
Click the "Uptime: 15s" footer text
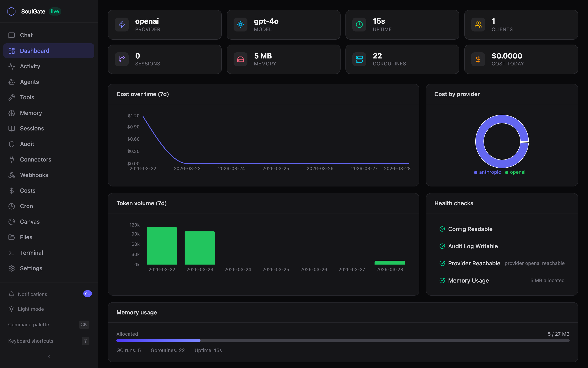(208, 350)
